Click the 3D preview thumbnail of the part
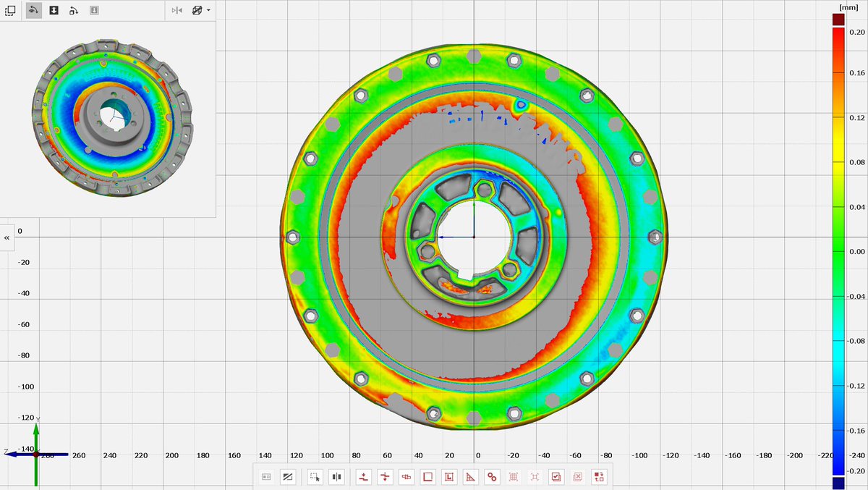 click(113, 118)
